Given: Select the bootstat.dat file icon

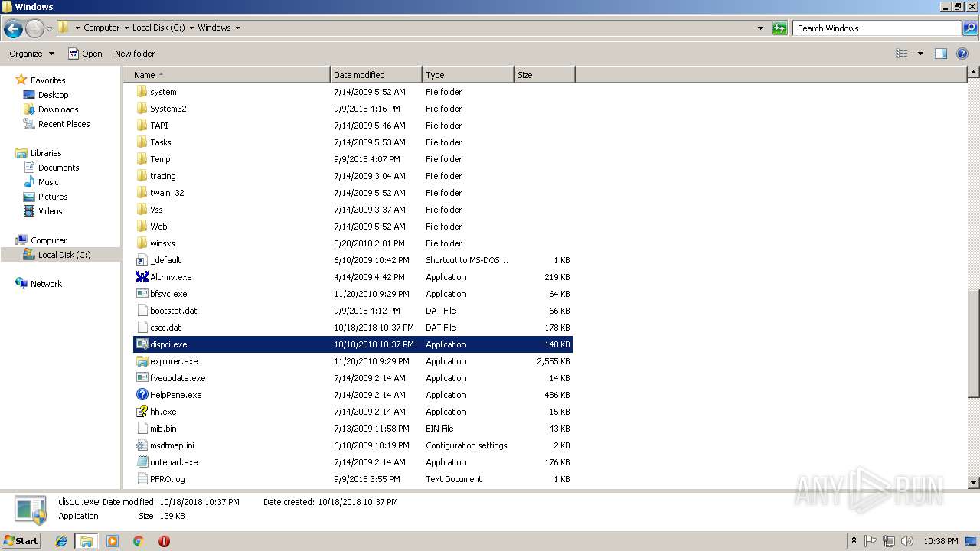Looking at the screenshot, I should (142, 311).
